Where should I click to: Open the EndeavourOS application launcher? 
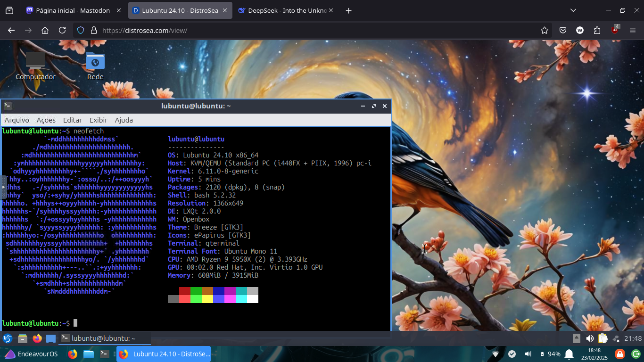click(31, 354)
